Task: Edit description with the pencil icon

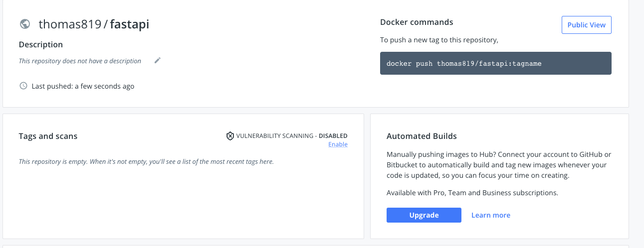Action: point(158,60)
